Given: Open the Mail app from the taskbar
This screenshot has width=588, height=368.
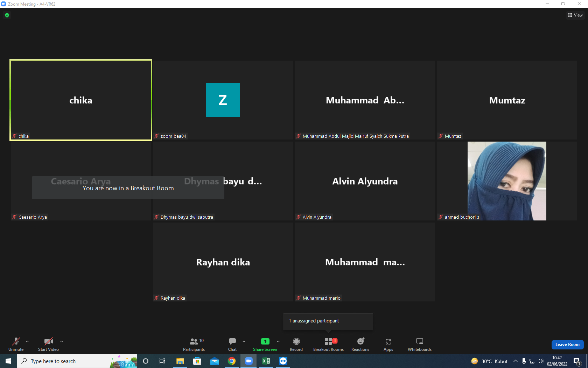Looking at the screenshot, I should point(214,361).
